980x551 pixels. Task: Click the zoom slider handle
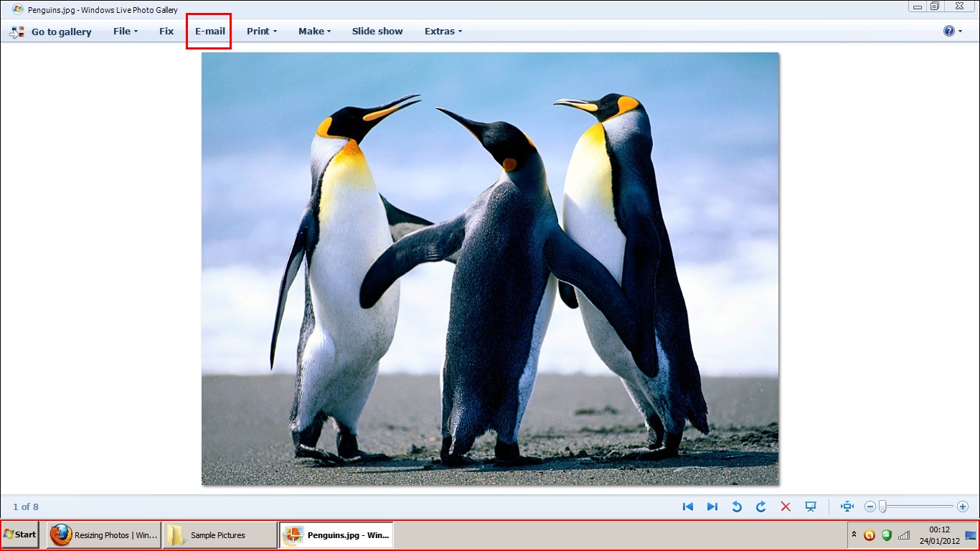883,507
